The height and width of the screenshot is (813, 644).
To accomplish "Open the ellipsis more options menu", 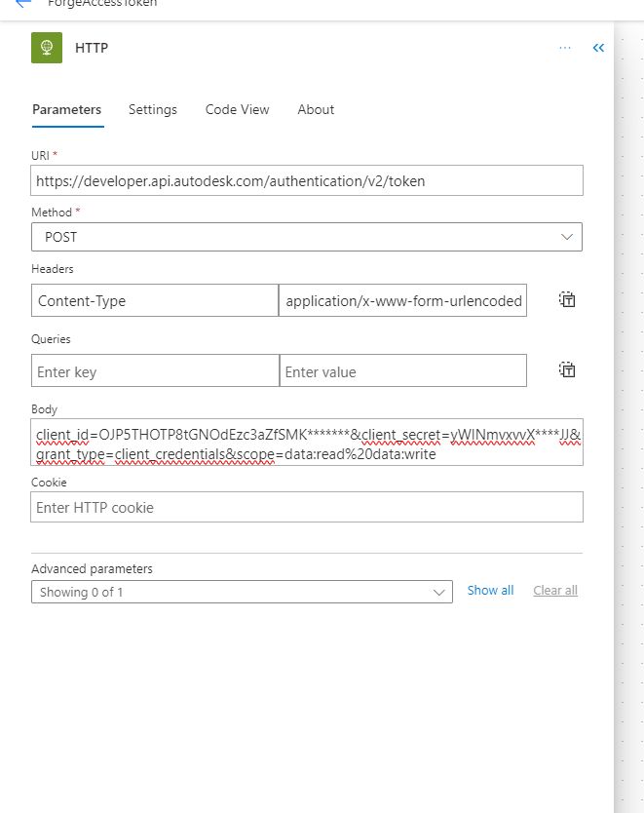I will click(565, 48).
